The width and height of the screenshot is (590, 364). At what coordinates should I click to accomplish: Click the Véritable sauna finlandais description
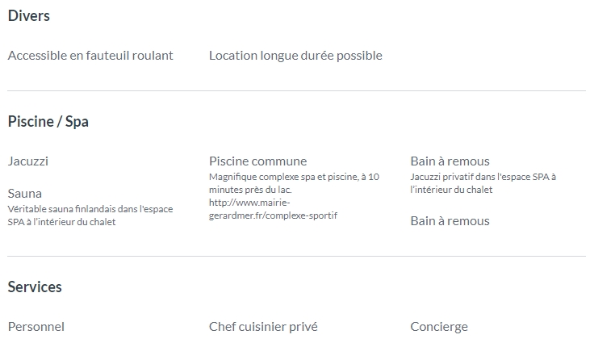pos(90,215)
